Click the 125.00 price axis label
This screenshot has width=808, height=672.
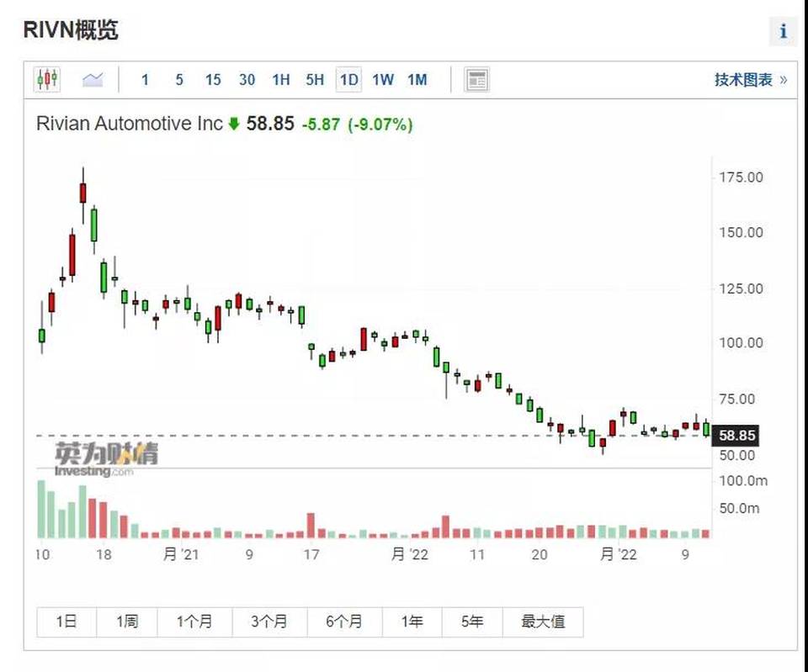pyautogui.click(x=741, y=288)
